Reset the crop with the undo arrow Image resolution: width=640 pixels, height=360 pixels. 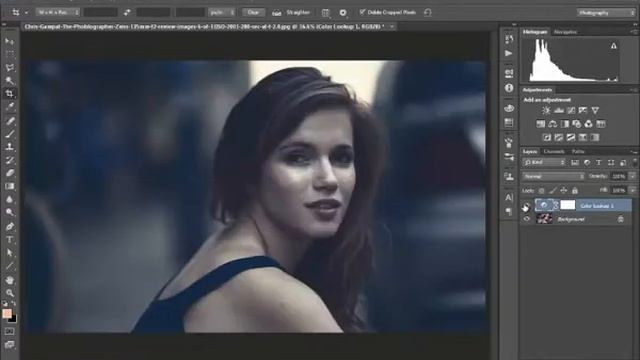427,12
